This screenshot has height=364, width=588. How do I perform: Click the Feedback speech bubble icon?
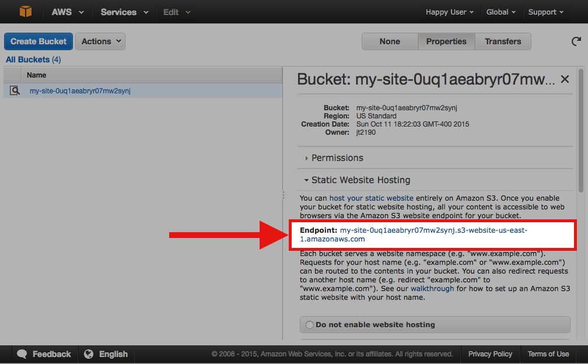[x=22, y=354]
